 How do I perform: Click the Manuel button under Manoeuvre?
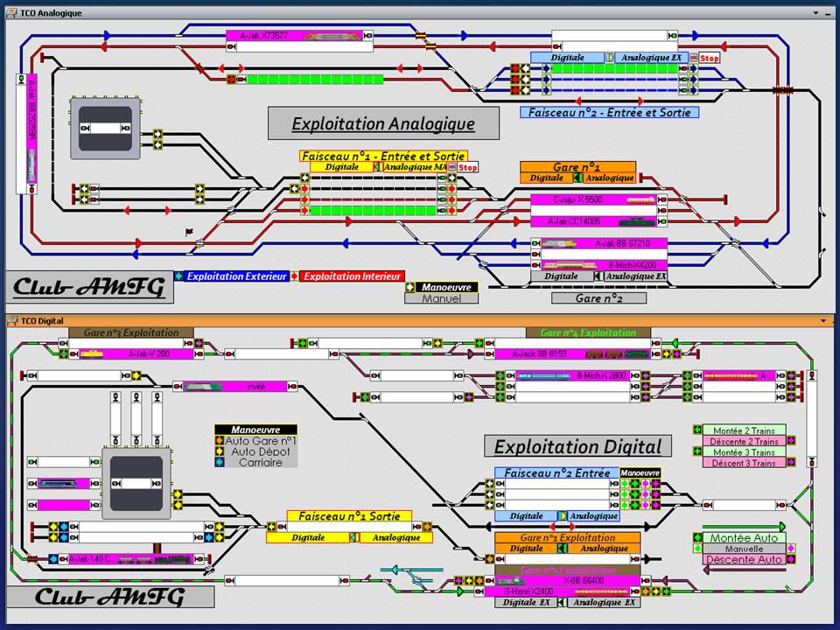(x=441, y=298)
